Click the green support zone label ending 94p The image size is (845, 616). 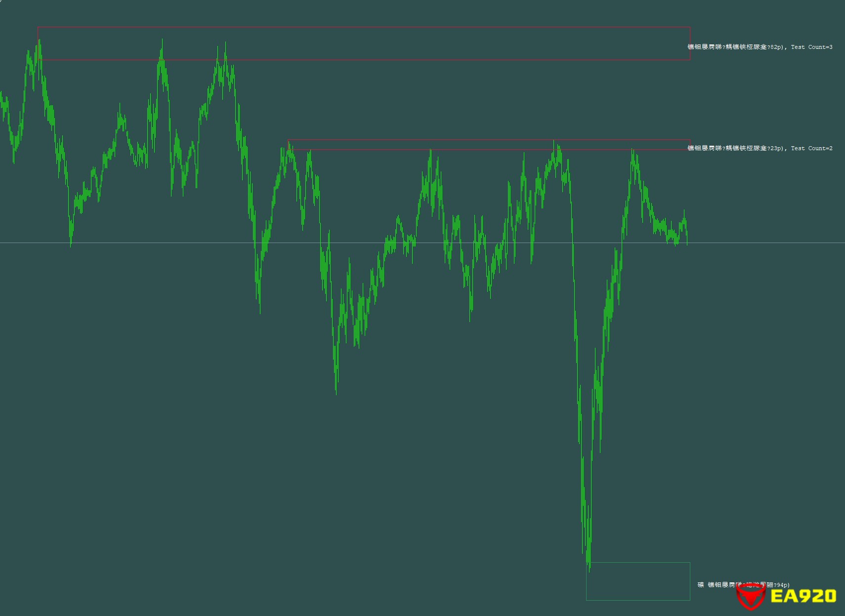coord(744,585)
